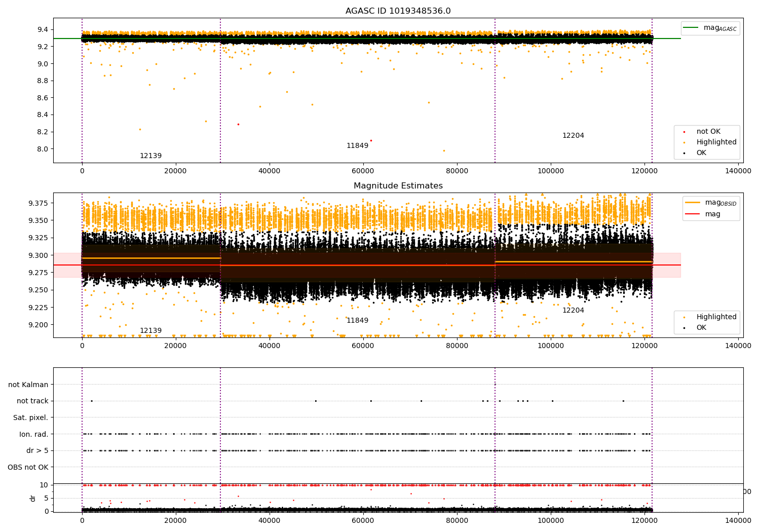Click 'Highlighted' in the top plot legend
The height and width of the screenshot is (532, 760).
click(716, 142)
